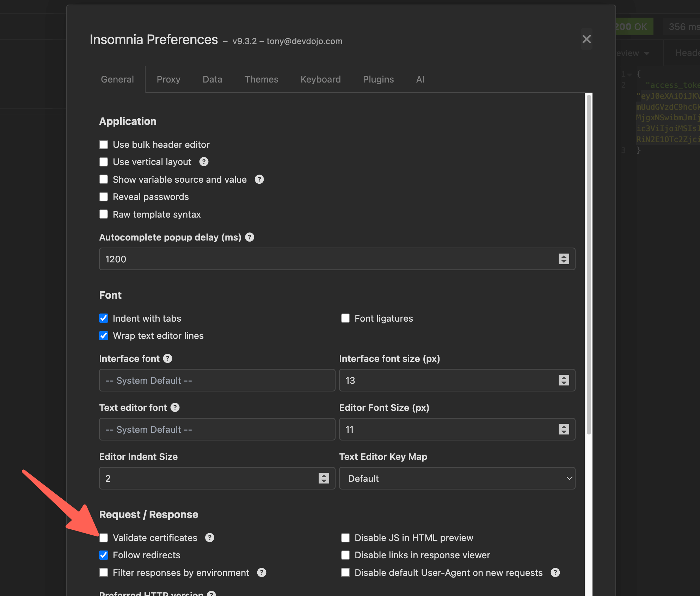Click Editor Indent Size stepper arrows
This screenshot has height=596, width=700.
point(324,479)
